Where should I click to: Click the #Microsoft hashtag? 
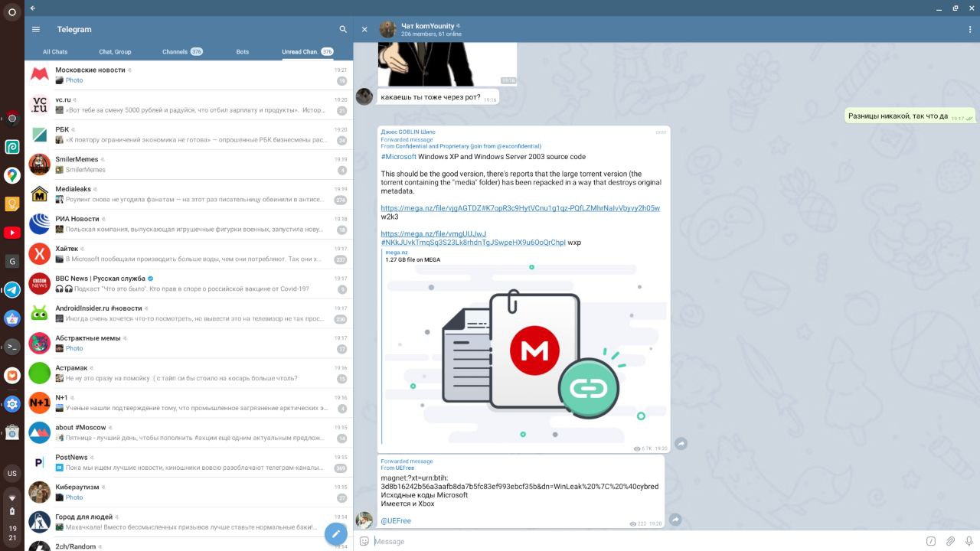[398, 157]
